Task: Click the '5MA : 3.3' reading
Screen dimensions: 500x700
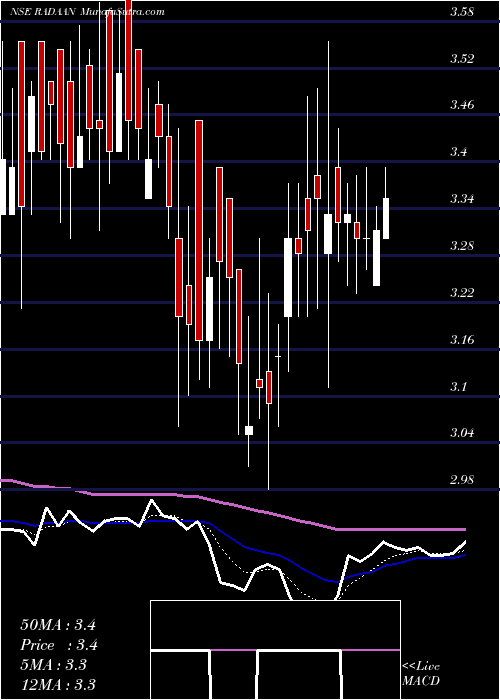Action: 54,665
